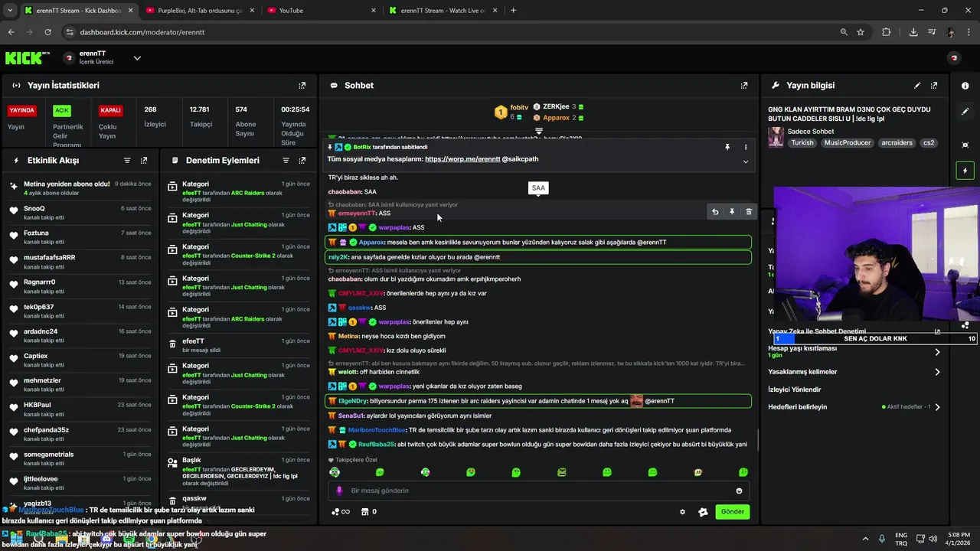Image resolution: width=980 pixels, height=551 pixels.
Task: Open the shop icon showing 0
Action: coord(369,512)
